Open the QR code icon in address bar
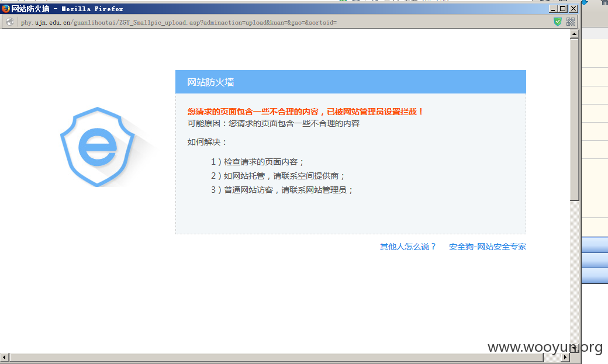The height and width of the screenshot is (364, 608). [571, 22]
